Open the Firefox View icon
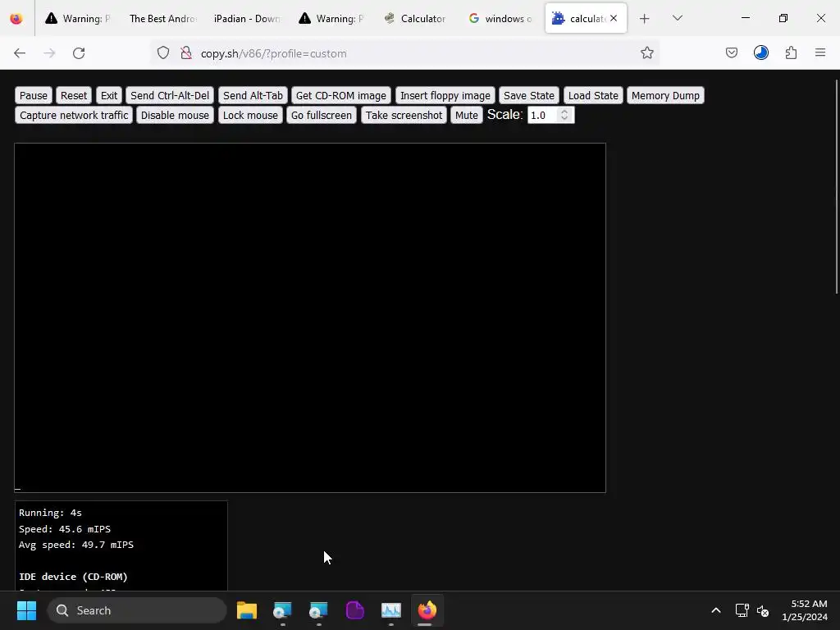840x630 pixels. coord(16,19)
